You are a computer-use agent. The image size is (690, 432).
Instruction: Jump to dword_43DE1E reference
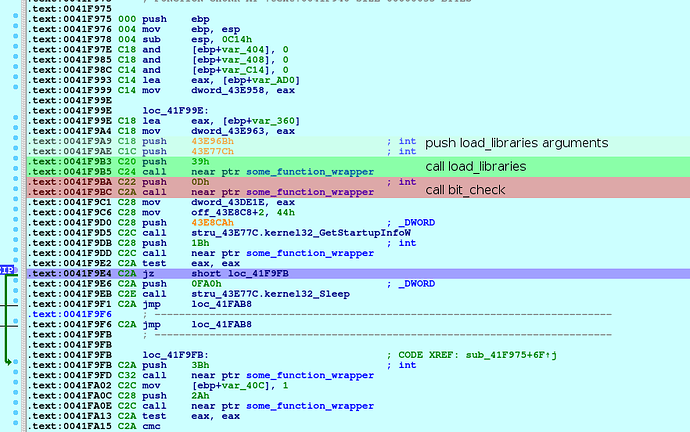228,202
